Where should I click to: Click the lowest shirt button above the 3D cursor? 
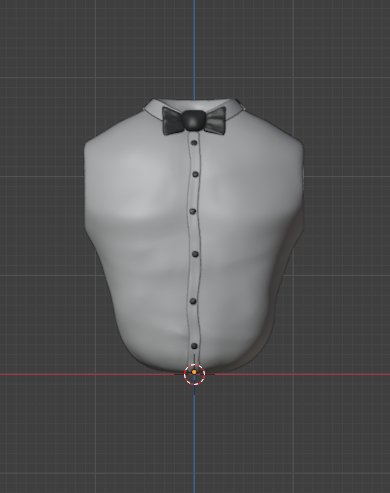(x=195, y=346)
